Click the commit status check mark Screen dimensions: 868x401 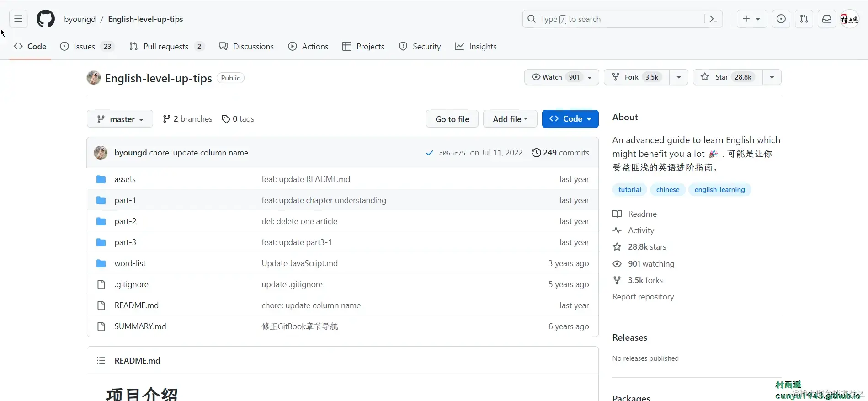pos(429,153)
